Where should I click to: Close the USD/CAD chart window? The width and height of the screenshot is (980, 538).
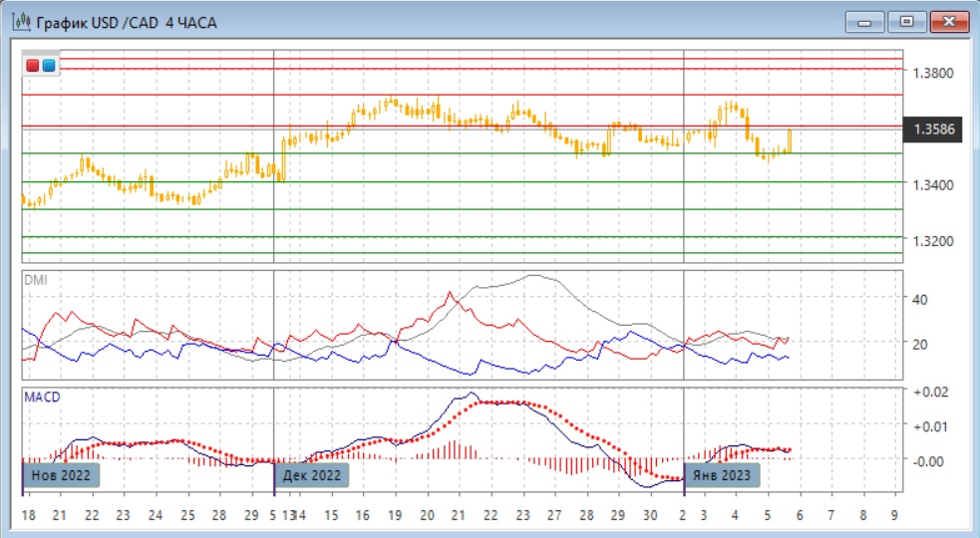948,21
